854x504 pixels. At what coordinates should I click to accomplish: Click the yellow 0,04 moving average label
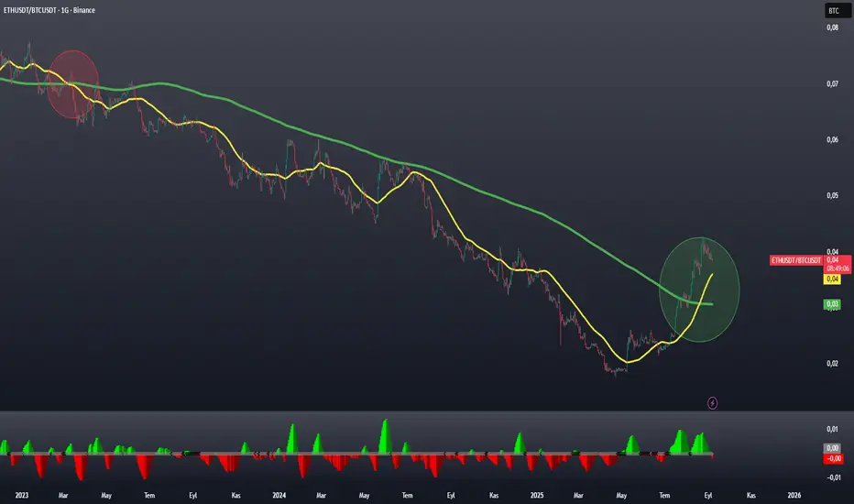pyautogui.click(x=832, y=279)
